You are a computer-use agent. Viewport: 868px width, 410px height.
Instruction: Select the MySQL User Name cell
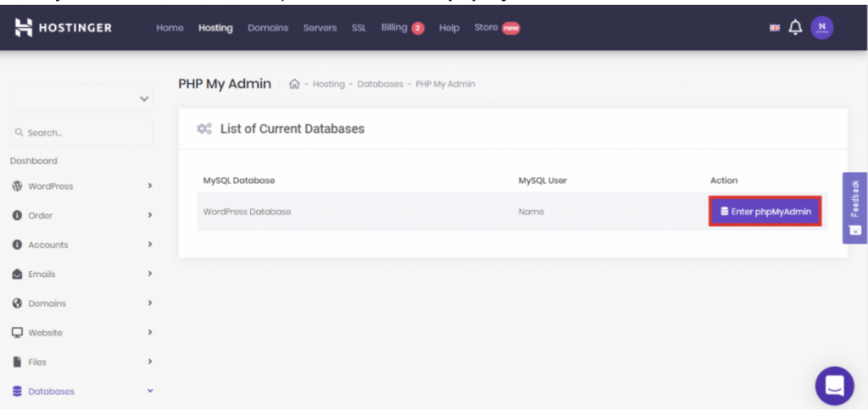531,212
